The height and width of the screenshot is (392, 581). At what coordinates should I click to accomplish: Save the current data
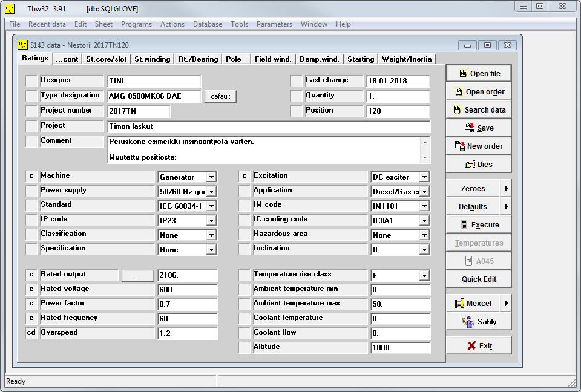pos(479,128)
